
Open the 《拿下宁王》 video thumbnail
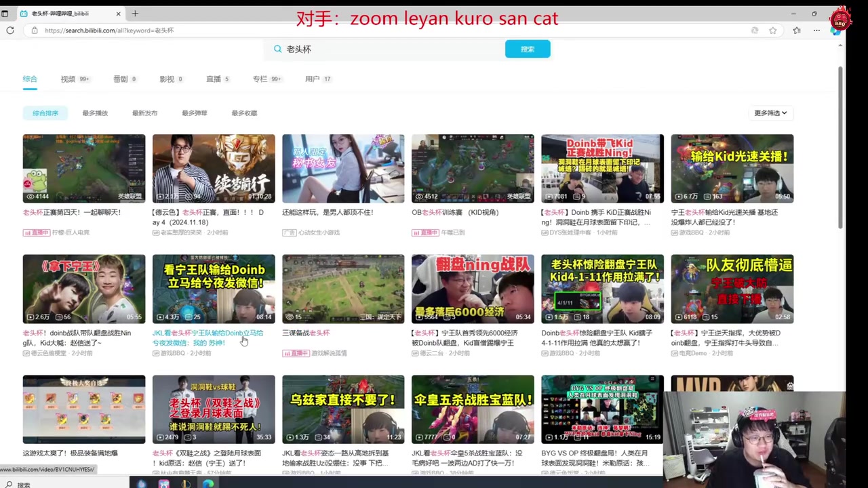pyautogui.click(x=84, y=289)
